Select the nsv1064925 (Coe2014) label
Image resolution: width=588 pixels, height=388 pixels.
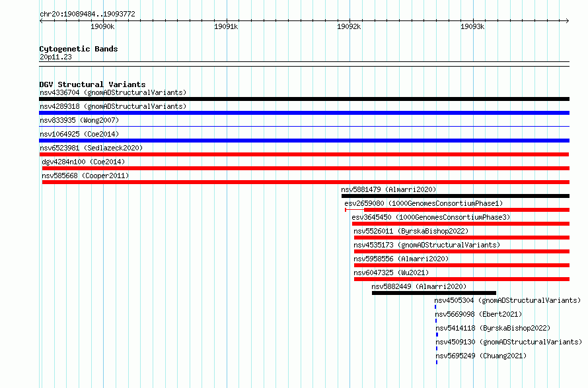coord(79,134)
